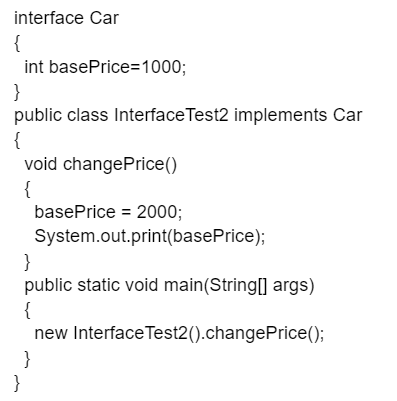Click the value 1000 in the declaration
397x401 pixels.
click(x=161, y=67)
